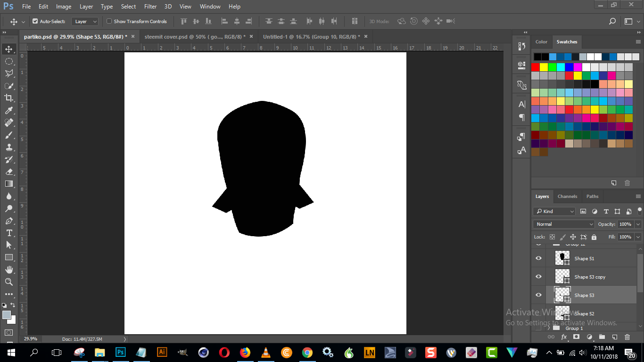The width and height of the screenshot is (644, 362).
Task: Enable Show Transform Controls checkbox
Action: click(x=109, y=21)
